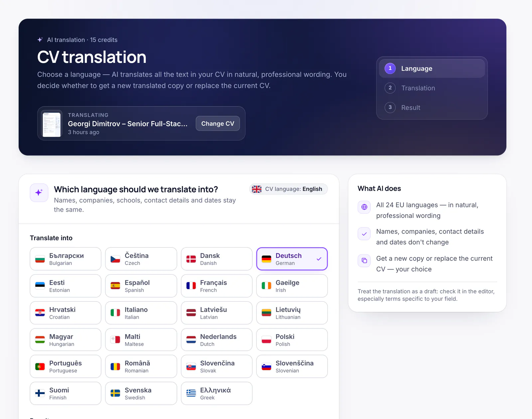532x419 pixels.
Task: Choose Português Portuguese language card
Action: pos(66,366)
